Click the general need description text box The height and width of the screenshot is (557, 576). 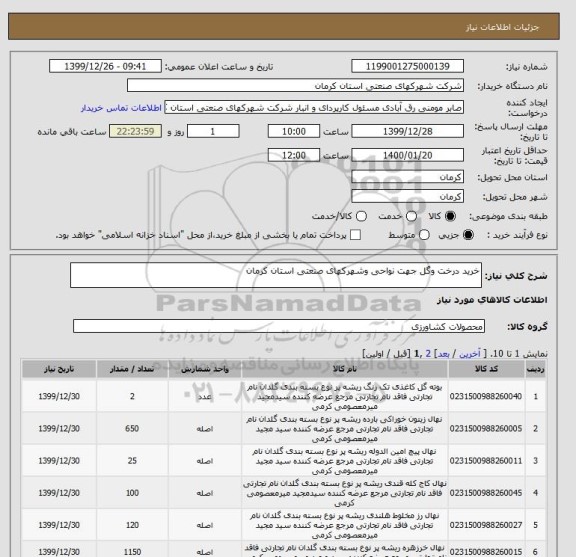276,275
